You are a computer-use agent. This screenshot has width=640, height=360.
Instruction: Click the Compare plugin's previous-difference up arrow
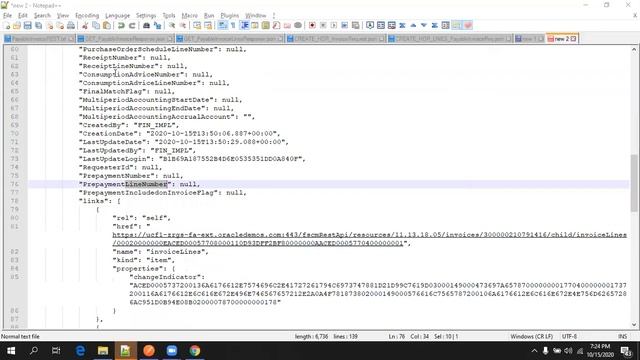point(413,25)
